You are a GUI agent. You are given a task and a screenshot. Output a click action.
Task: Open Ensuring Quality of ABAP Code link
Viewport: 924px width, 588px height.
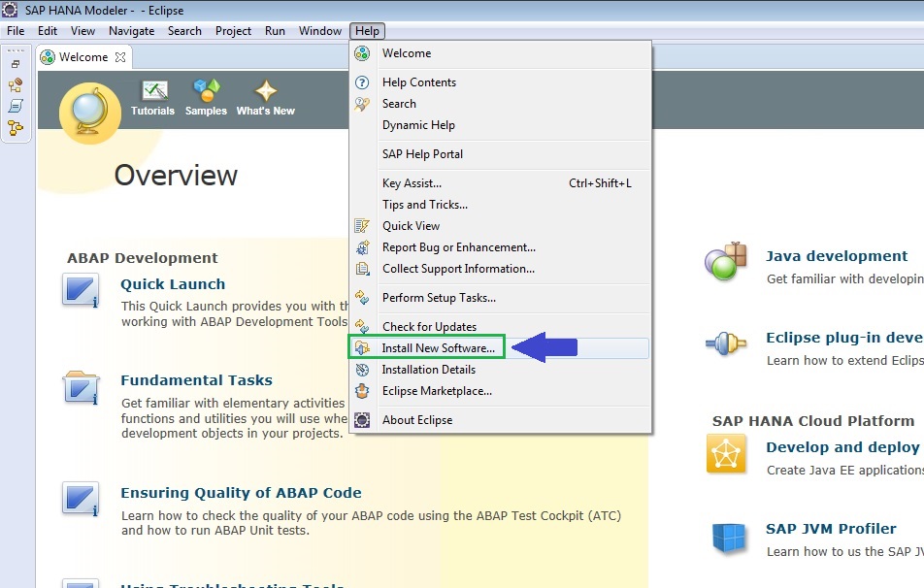(241, 493)
